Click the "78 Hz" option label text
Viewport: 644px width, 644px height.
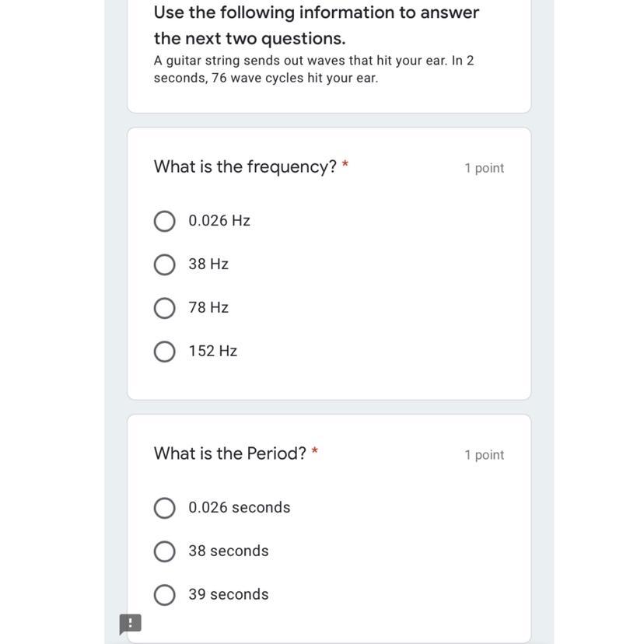208,307
